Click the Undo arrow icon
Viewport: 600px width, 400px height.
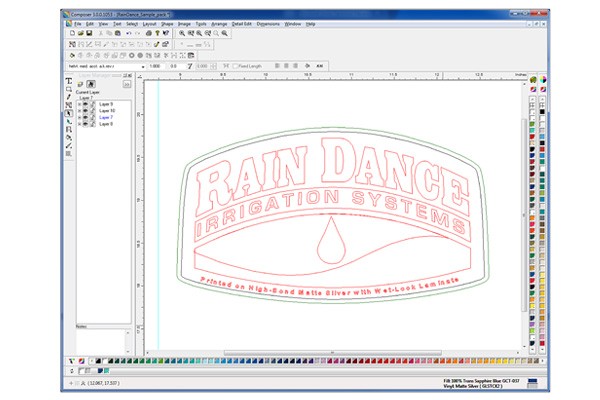point(129,33)
